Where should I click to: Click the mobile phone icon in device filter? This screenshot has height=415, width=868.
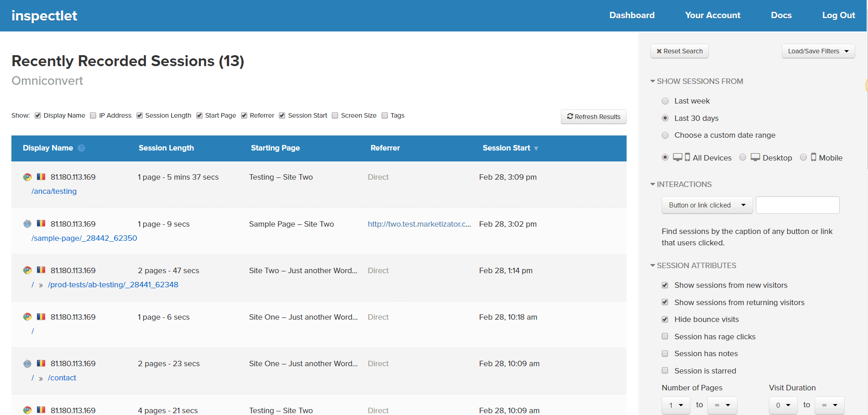815,157
